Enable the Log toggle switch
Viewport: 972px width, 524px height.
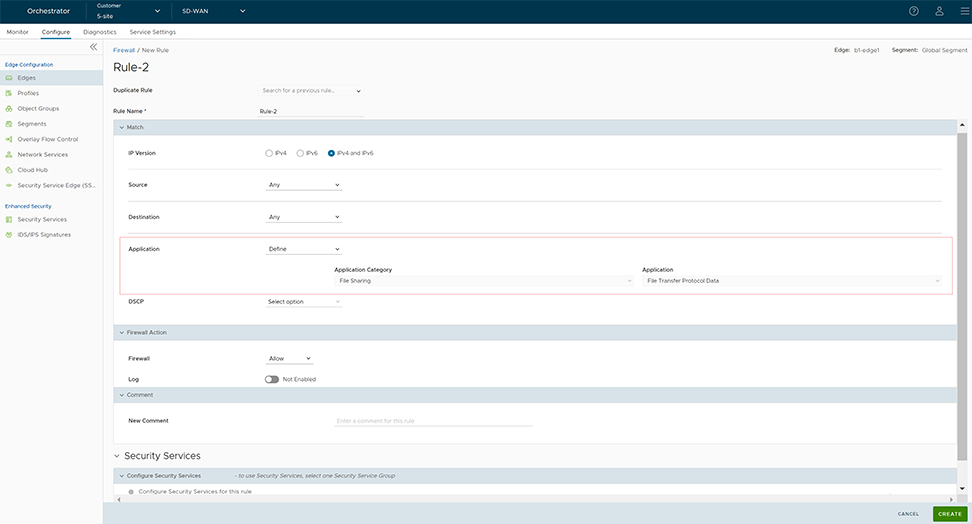pyautogui.click(x=272, y=379)
